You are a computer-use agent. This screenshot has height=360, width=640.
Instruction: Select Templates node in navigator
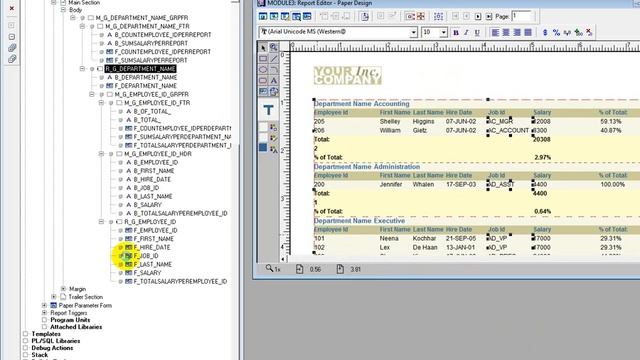46,334
